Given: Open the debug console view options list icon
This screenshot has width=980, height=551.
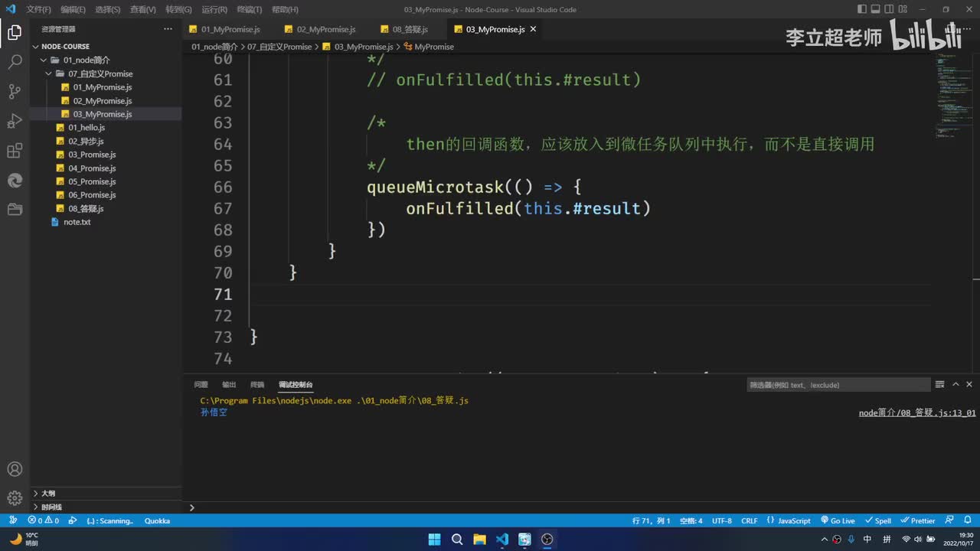Looking at the screenshot, I should pyautogui.click(x=939, y=384).
